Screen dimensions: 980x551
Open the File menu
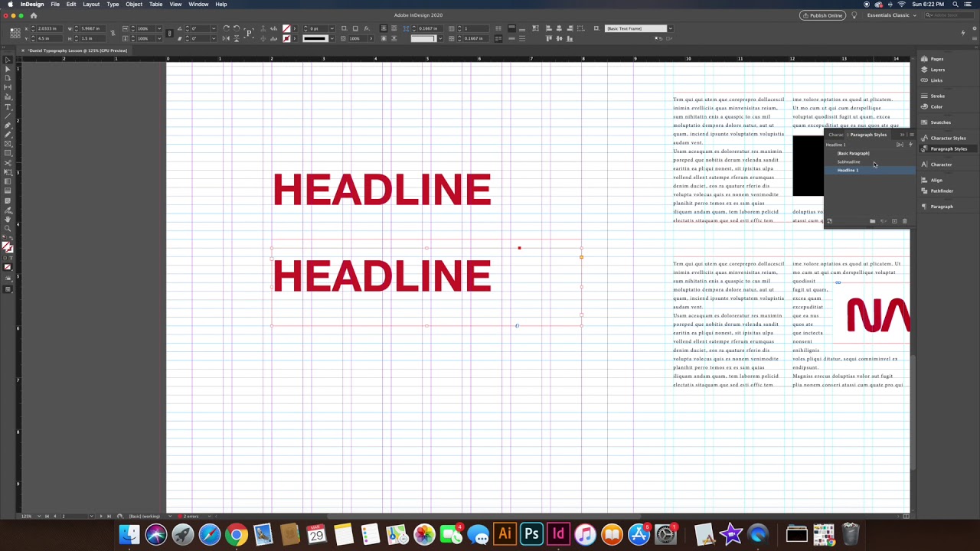pos(55,5)
